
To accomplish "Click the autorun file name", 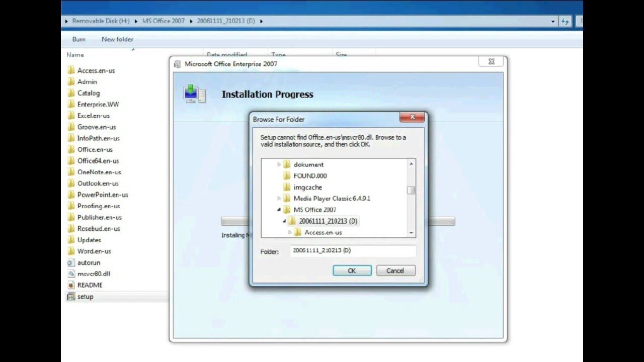I will pyautogui.click(x=89, y=262).
